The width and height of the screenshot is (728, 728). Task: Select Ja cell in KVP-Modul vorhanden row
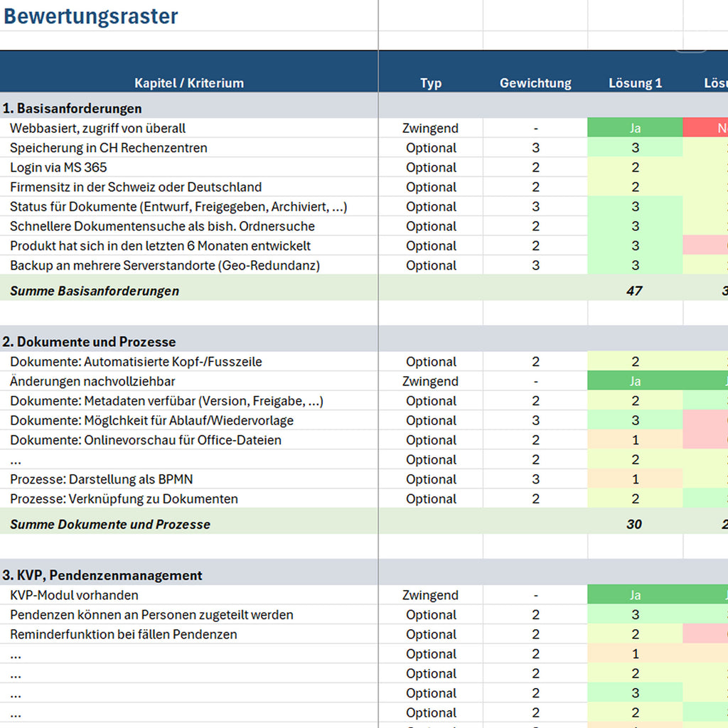tap(635, 595)
